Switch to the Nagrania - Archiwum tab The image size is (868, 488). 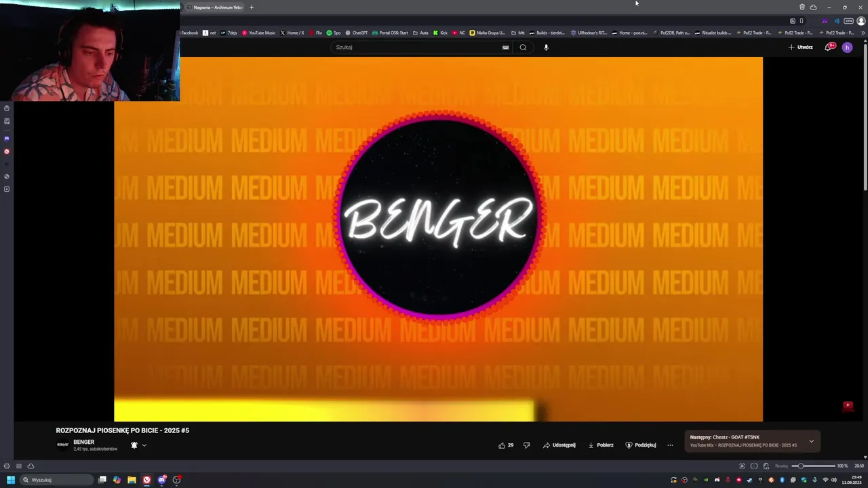214,7
